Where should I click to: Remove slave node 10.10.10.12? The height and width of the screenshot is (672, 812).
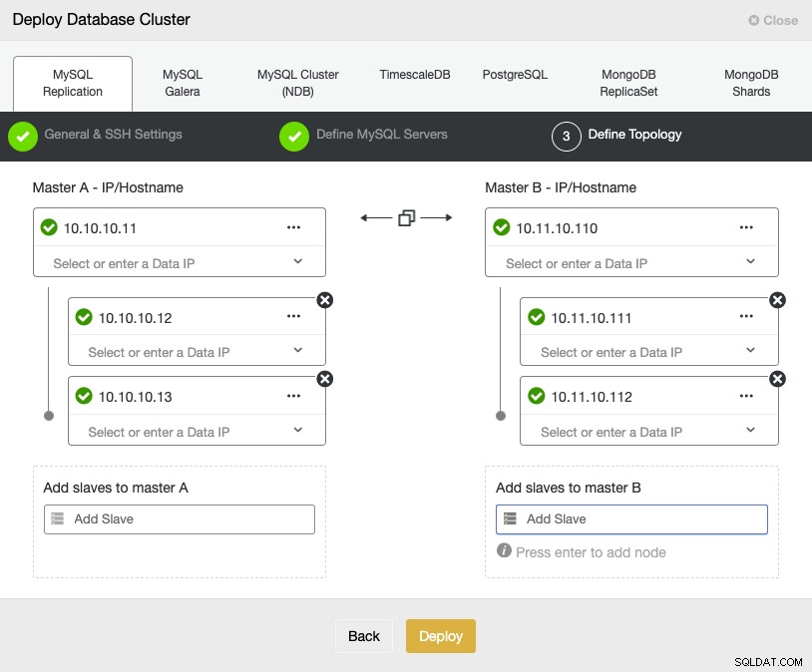pyautogui.click(x=324, y=300)
